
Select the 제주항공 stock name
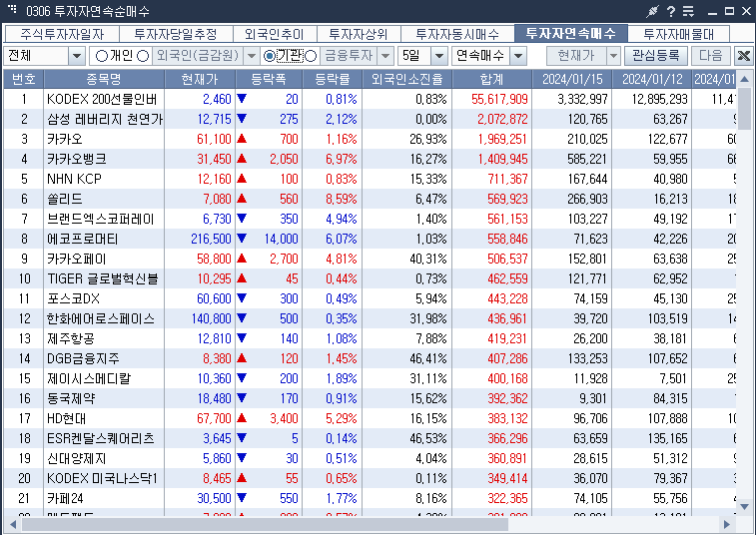point(70,338)
